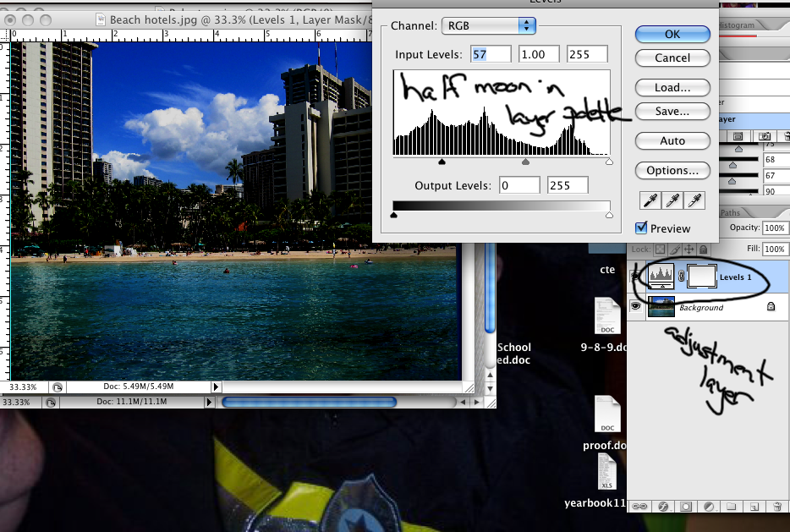Screen dimensions: 790x532
Task: Click the first Input Levels field
Action: 491,55
